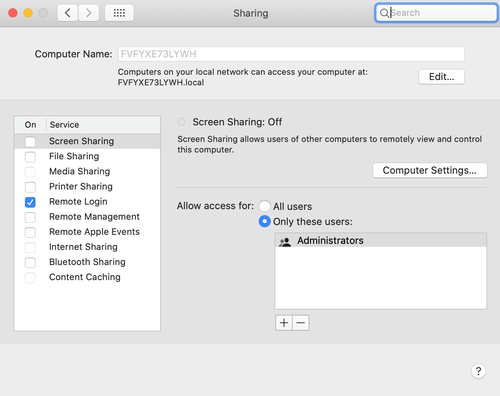Uncheck the Remote Login checkbox
This screenshot has height=396, width=500.
(x=30, y=202)
